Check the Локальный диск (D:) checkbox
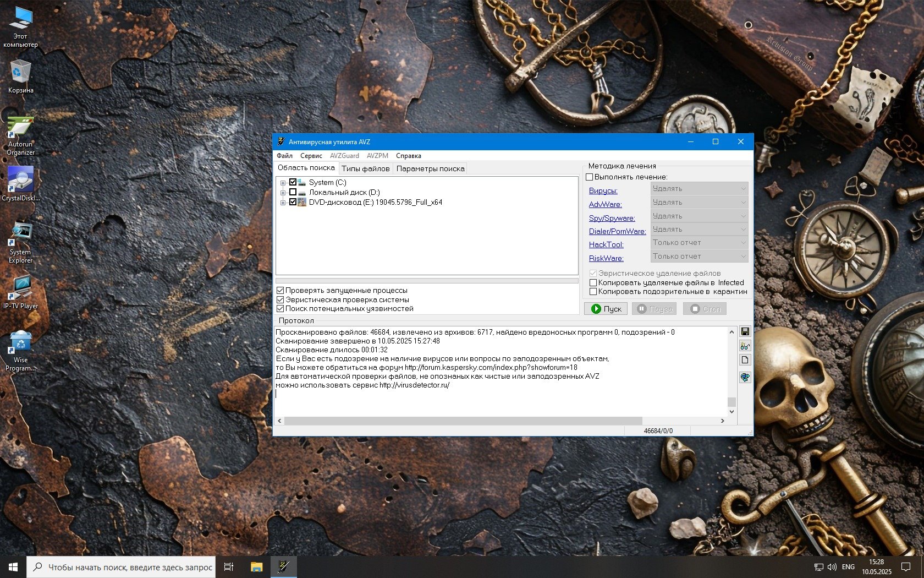Image resolution: width=924 pixels, height=578 pixels. tap(293, 192)
